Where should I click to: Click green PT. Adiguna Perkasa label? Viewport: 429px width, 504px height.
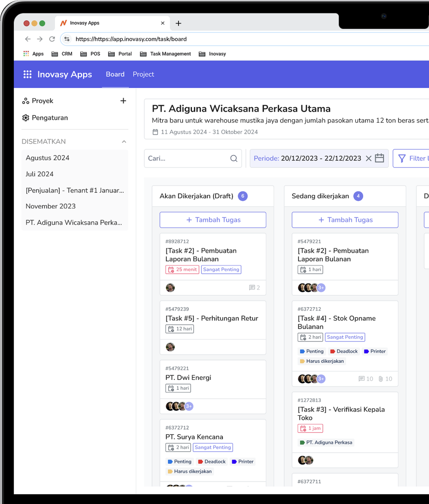[325, 442]
